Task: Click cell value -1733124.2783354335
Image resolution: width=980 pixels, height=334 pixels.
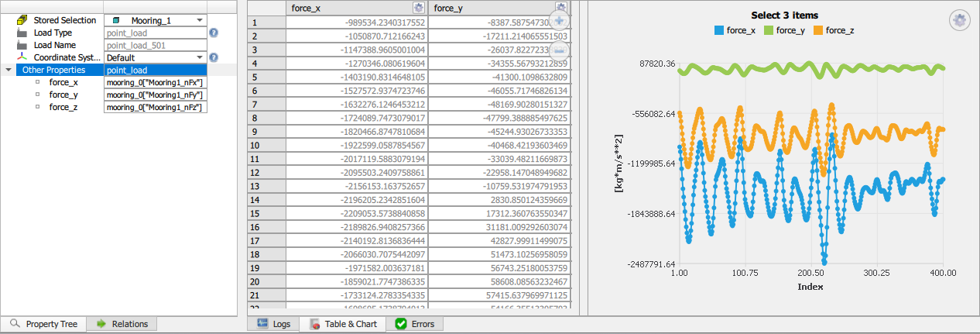Action: [356, 295]
